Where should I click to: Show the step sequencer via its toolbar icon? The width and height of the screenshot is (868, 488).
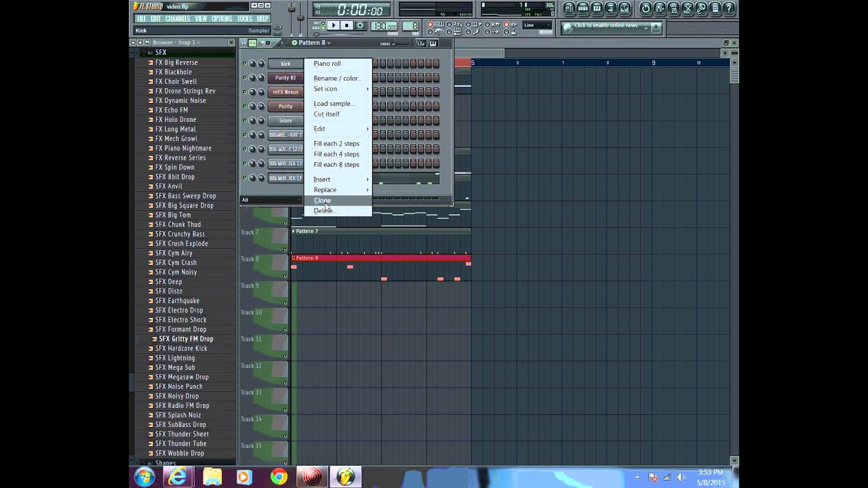pos(583,9)
